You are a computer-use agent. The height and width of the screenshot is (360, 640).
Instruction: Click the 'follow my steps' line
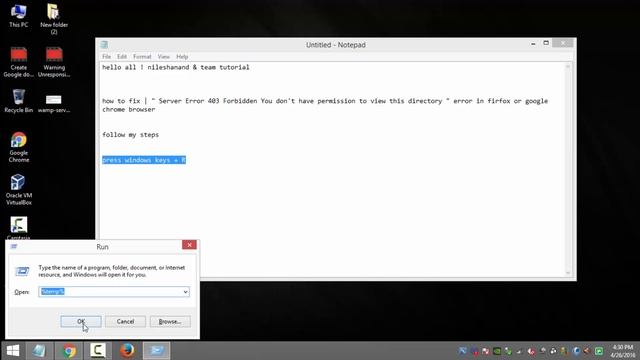tap(131, 135)
